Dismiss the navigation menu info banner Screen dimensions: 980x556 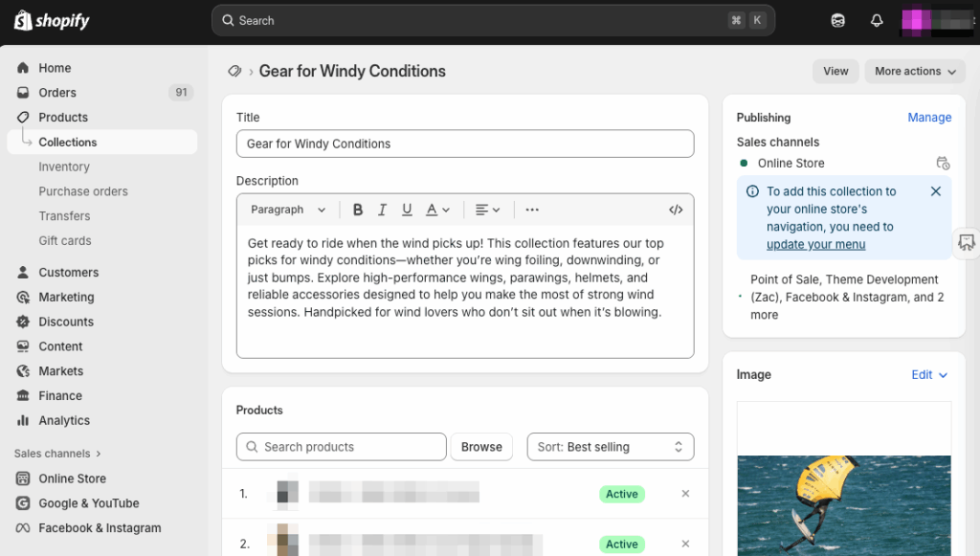[936, 191]
